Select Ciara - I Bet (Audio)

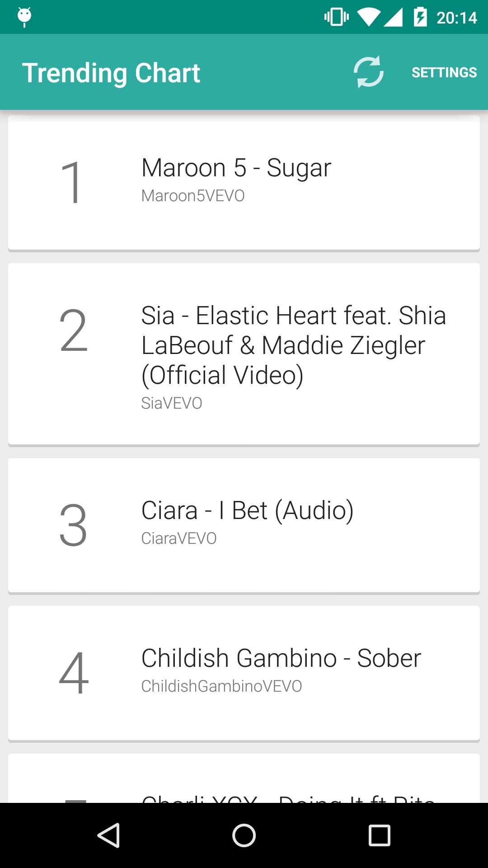(244, 524)
